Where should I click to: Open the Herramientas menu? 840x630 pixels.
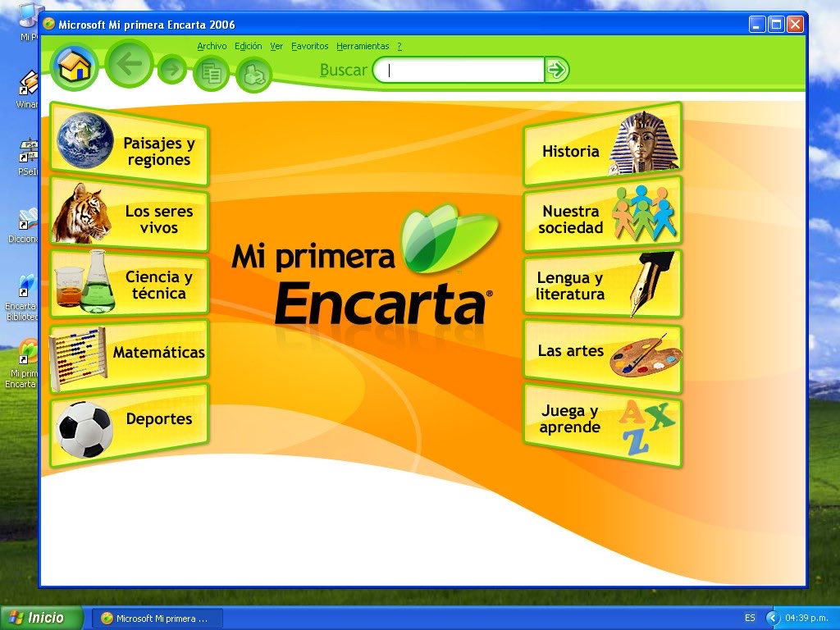click(x=363, y=46)
